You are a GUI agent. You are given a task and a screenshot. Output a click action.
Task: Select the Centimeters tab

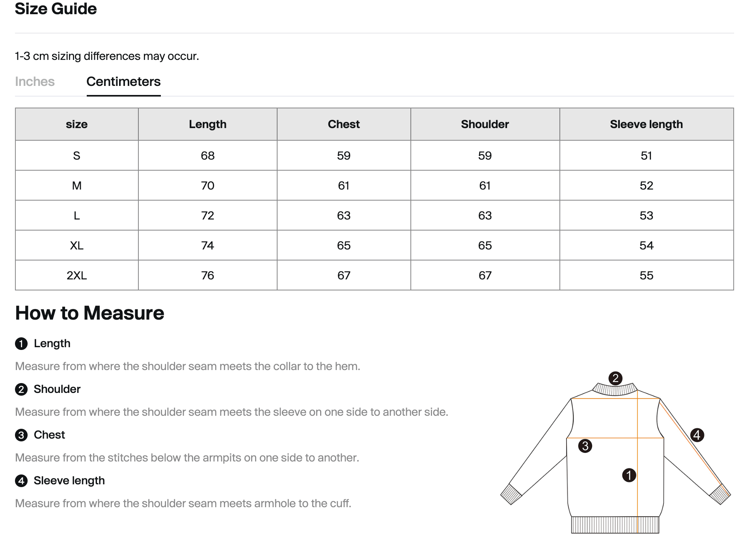pyautogui.click(x=123, y=82)
